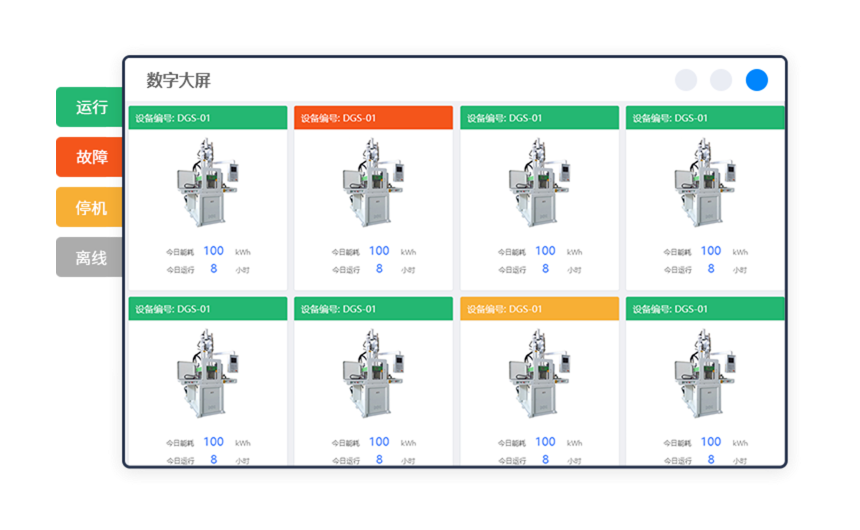Click machine image in the orange-header card
This screenshot has height=530, width=860.
[373, 182]
